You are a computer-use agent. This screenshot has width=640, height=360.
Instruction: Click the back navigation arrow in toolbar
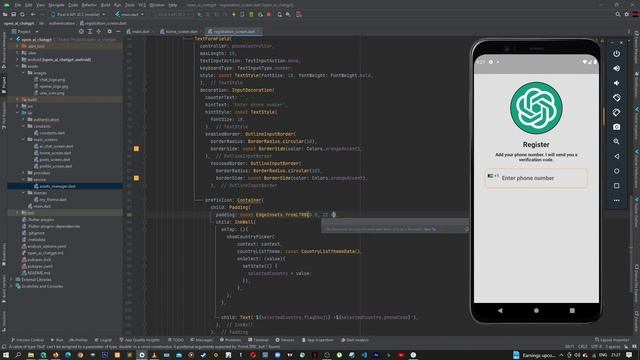[33, 14]
